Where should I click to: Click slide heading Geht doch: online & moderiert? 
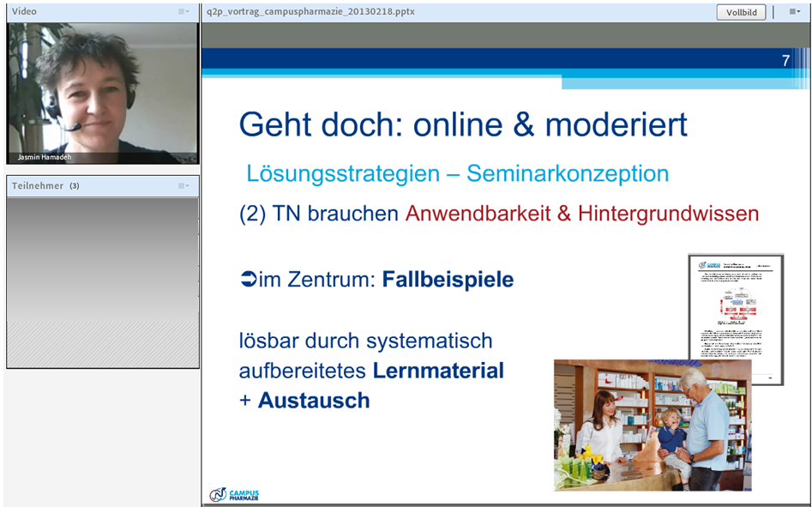463,124
